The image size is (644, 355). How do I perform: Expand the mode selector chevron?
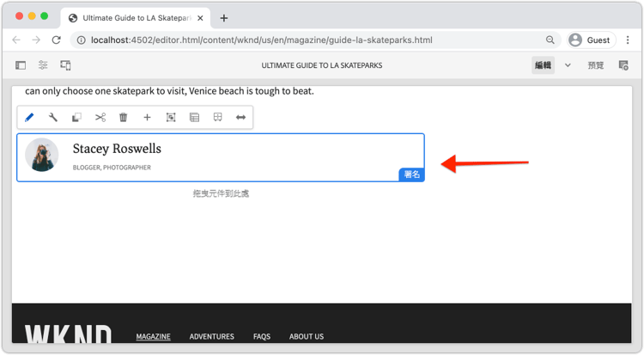tap(568, 65)
